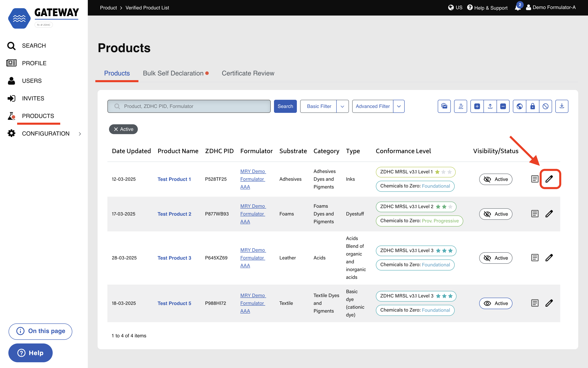
Task: Focus the product search input field
Action: (189, 106)
